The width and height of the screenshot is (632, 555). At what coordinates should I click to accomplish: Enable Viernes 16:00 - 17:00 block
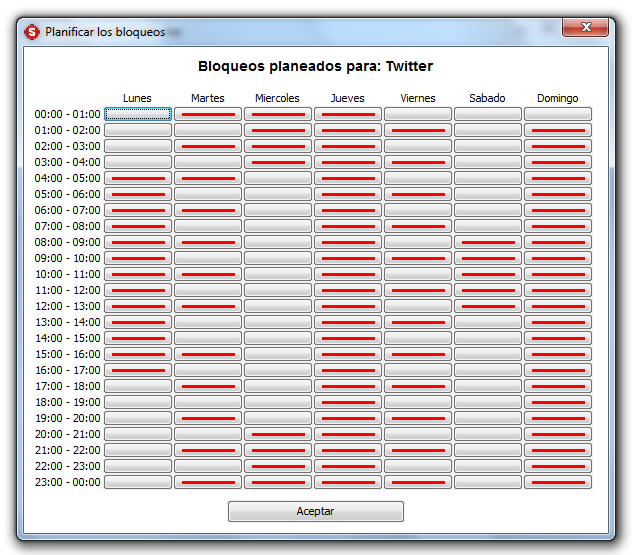418,370
